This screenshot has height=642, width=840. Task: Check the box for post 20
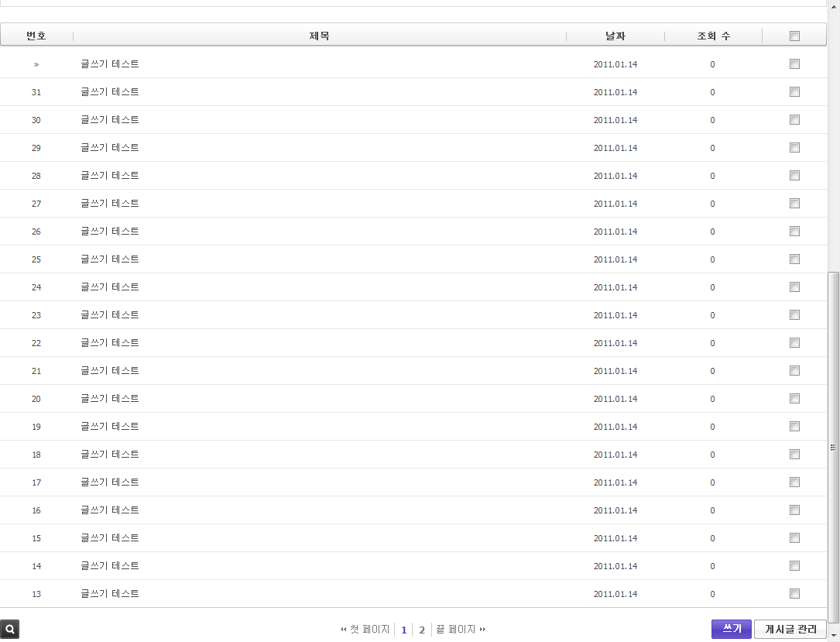[x=794, y=399]
